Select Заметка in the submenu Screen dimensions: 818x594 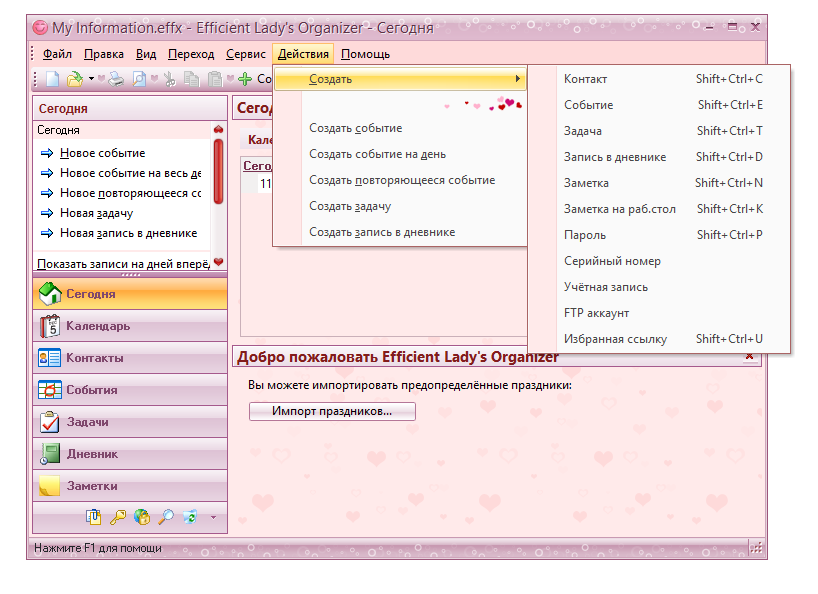[x=659, y=184]
